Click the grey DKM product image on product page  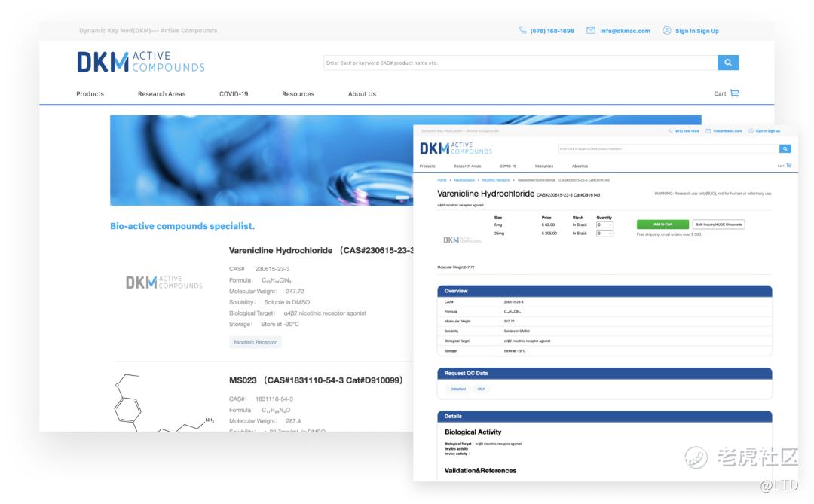pyautogui.click(x=461, y=240)
